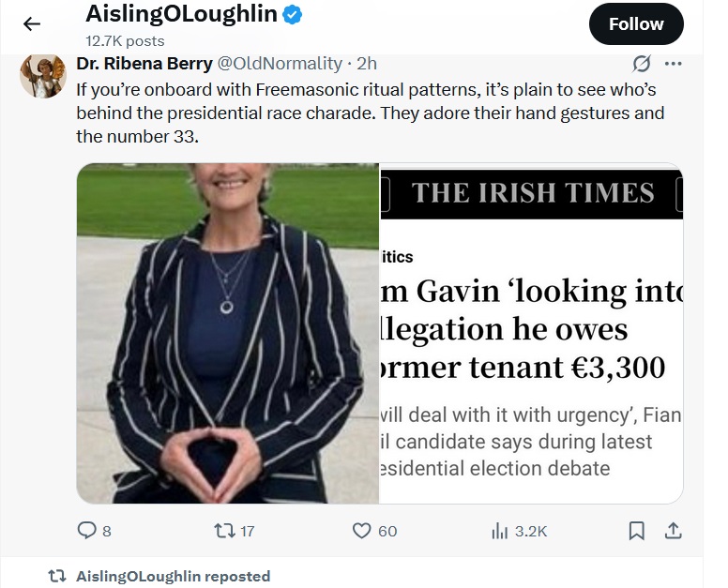This screenshot has width=728, height=588.
Task: Click the AislingOLoughlin reposted label
Action: [173, 576]
